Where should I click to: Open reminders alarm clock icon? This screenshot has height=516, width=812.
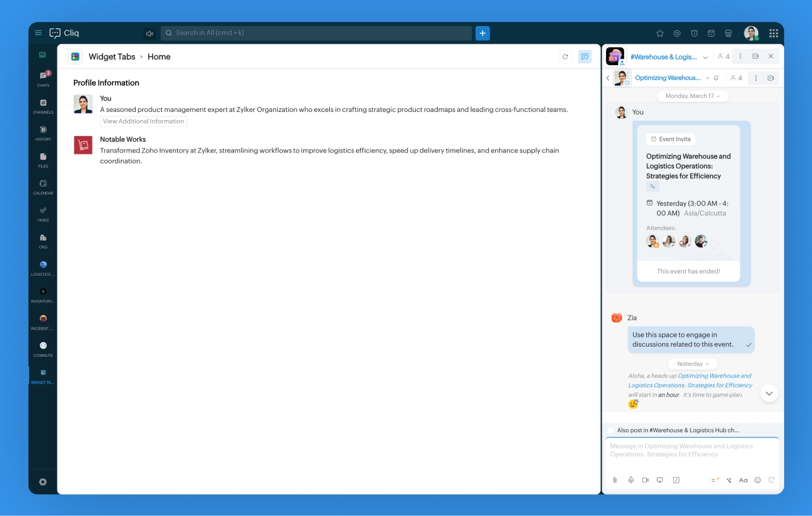[x=694, y=33]
